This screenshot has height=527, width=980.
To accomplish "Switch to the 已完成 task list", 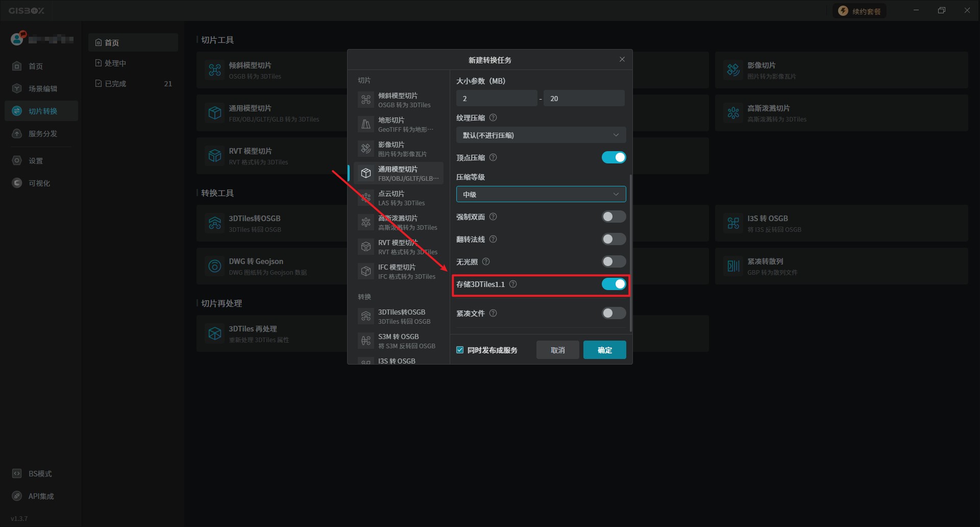I will point(115,84).
